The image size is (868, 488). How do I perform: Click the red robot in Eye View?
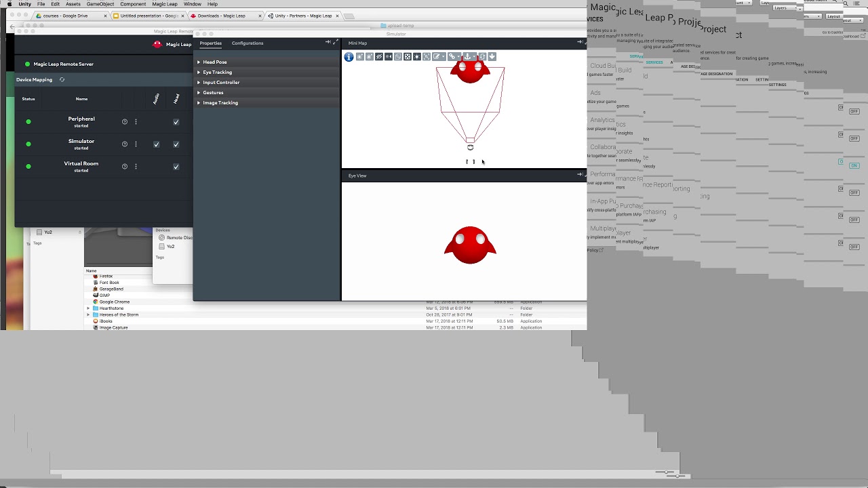tap(470, 245)
